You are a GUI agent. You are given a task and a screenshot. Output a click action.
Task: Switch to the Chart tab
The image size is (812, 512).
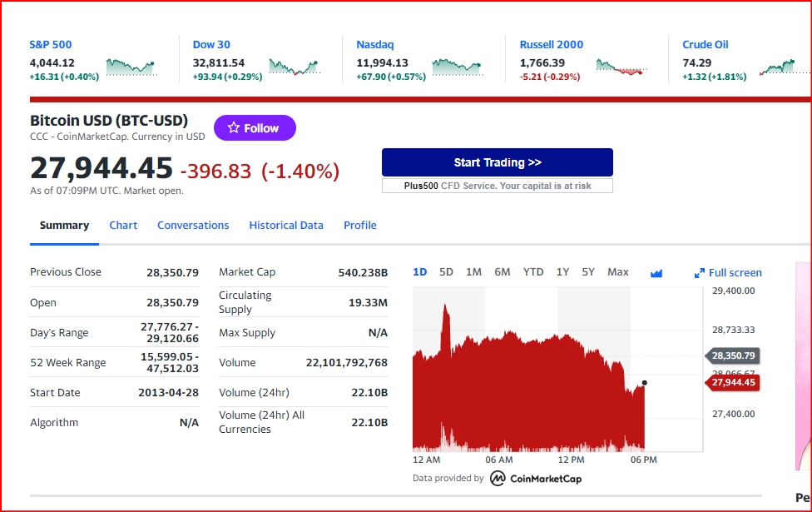coord(123,226)
